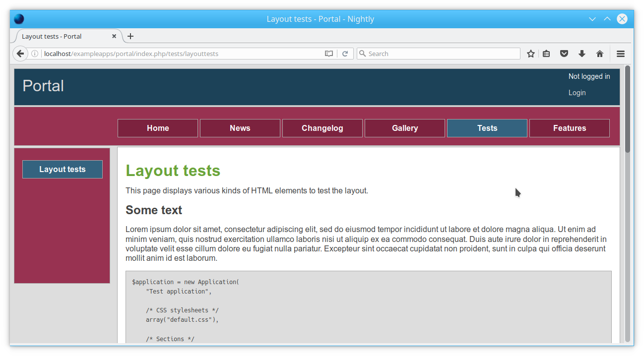Viewport: 644px width, 356px height.
Task: Open reader view in the address bar
Action: pos(329,54)
